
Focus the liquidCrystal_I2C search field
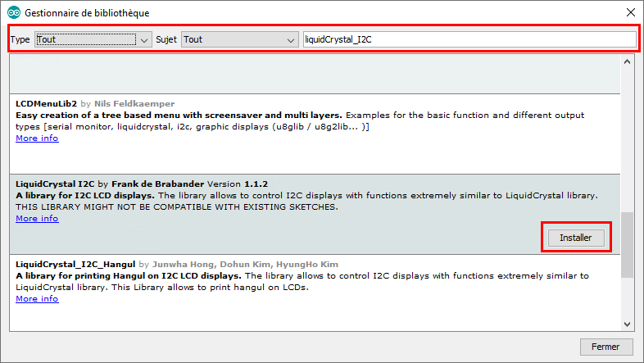pos(469,39)
